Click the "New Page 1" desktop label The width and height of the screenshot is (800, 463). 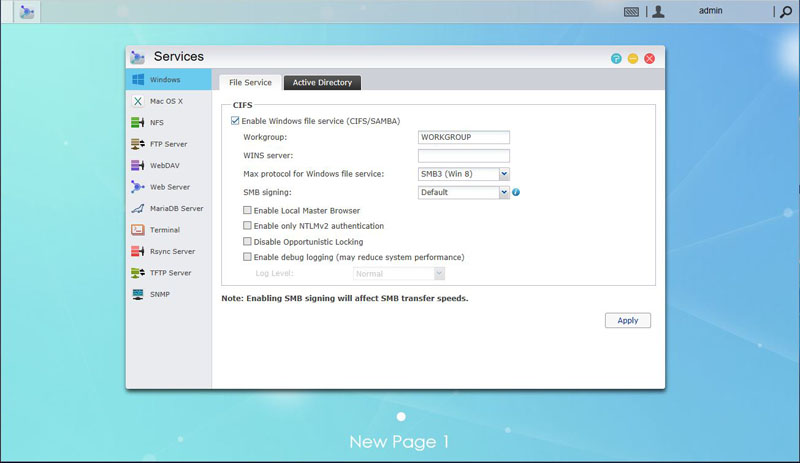pos(399,442)
